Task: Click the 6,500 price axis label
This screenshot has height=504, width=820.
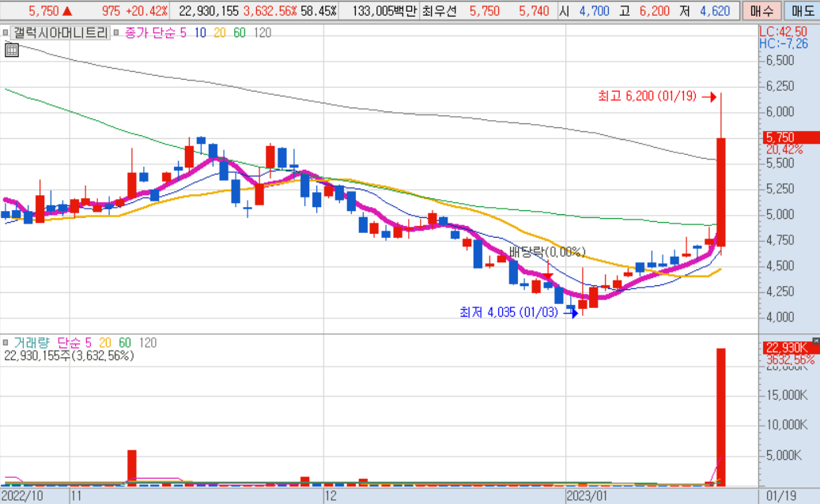Action: click(780, 61)
